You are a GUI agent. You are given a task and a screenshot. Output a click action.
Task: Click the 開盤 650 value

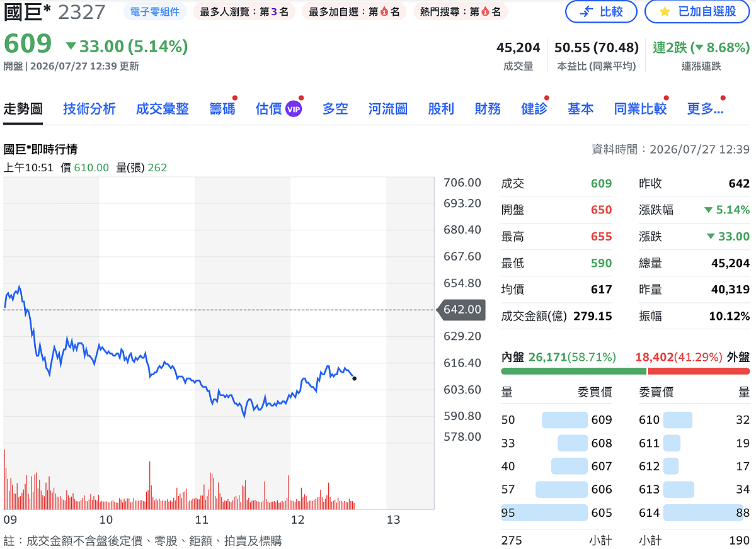pyautogui.click(x=601, y=210)
